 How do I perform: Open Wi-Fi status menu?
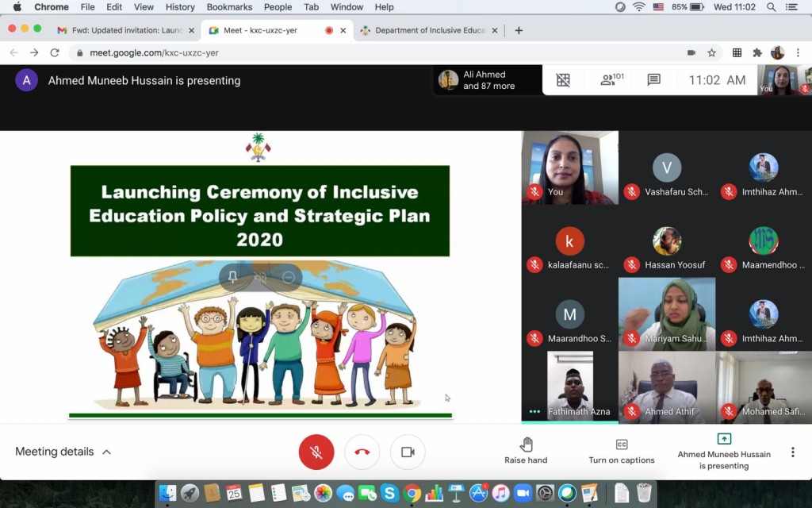coord(639,6)
